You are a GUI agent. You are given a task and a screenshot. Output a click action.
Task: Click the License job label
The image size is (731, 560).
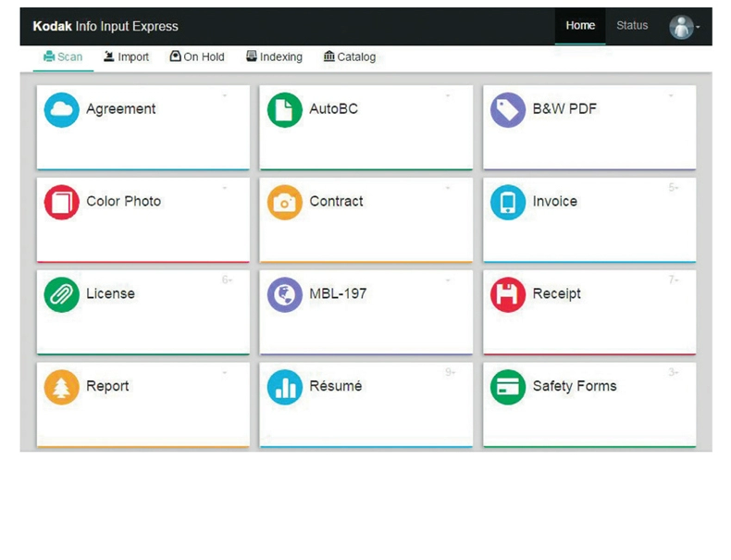coord(110,293)
